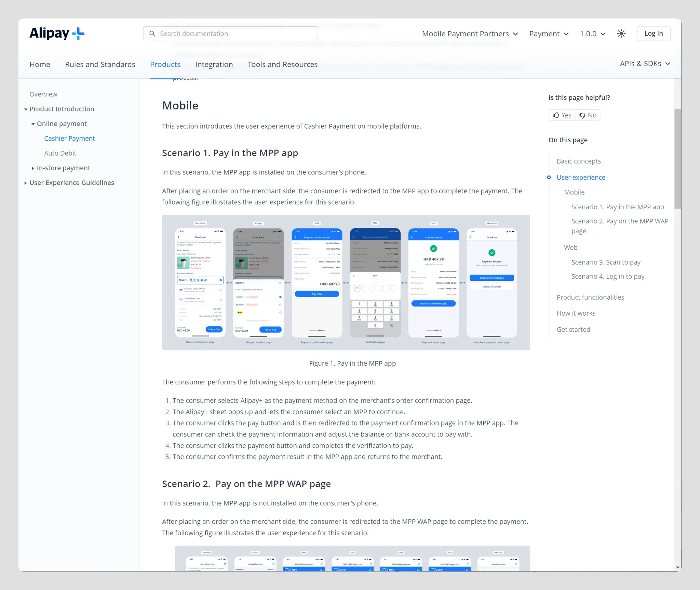Navigate to Scenario 3. Scan to pay
Screen dimensions: 700x590
tap(606, 262)
